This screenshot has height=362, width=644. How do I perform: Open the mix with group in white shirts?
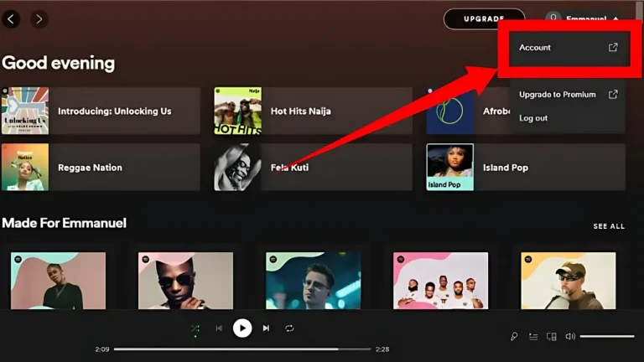coord(441,281)
